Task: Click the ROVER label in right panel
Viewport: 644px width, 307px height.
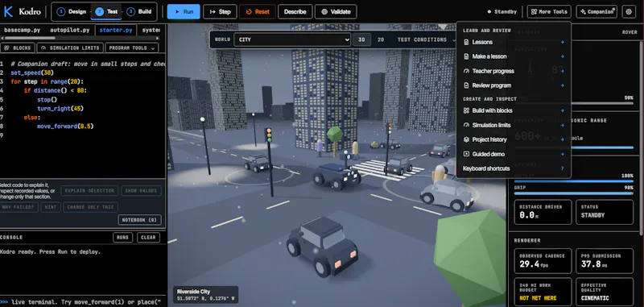Action: (x=630, y=32)
